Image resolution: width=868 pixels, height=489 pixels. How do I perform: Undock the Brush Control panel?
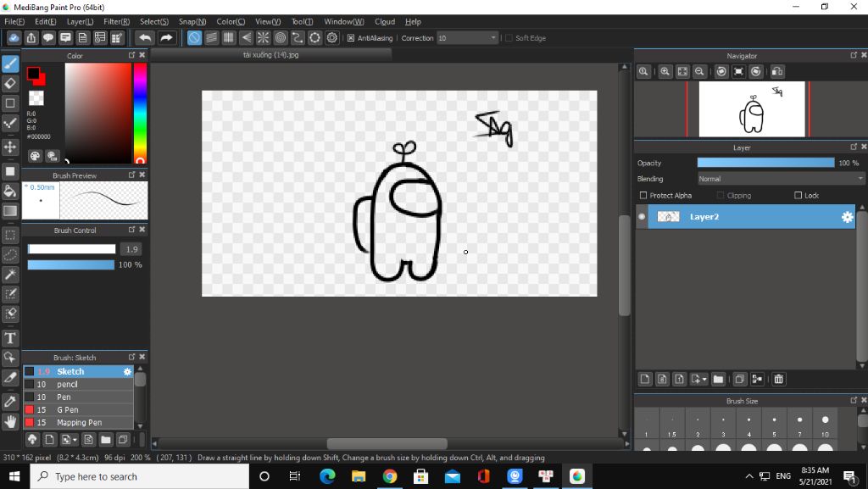tap(131, 230)
